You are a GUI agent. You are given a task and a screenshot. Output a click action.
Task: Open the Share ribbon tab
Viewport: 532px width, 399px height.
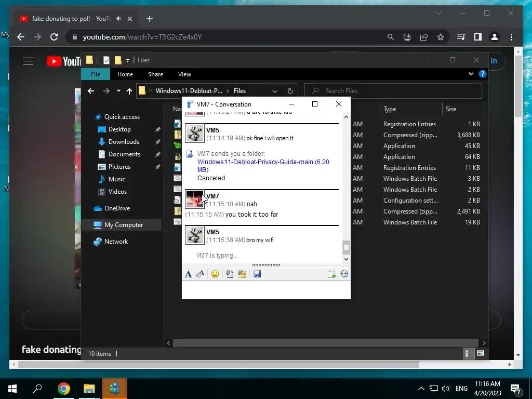(155, 74)
